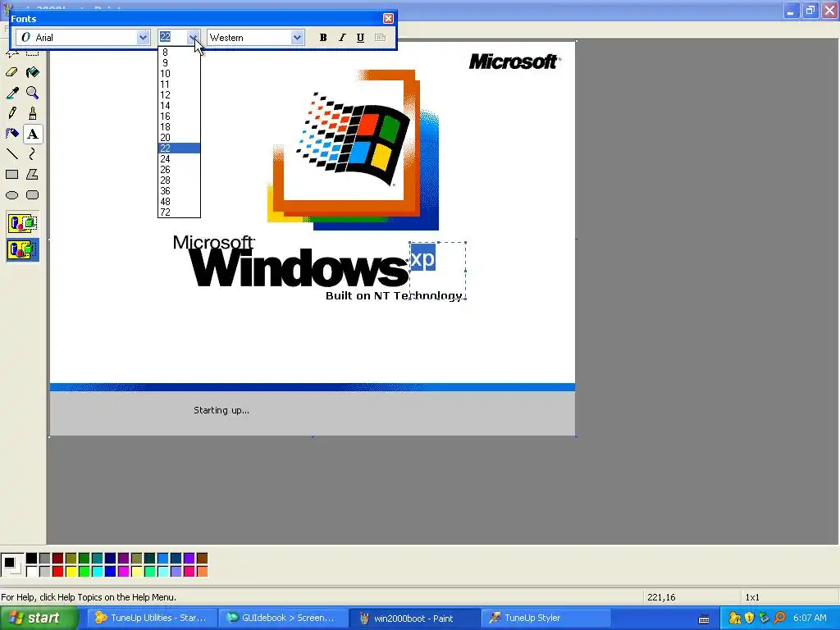
Task: Switch to TuneUp Utilities taskbar window
Action: [151, 619]
